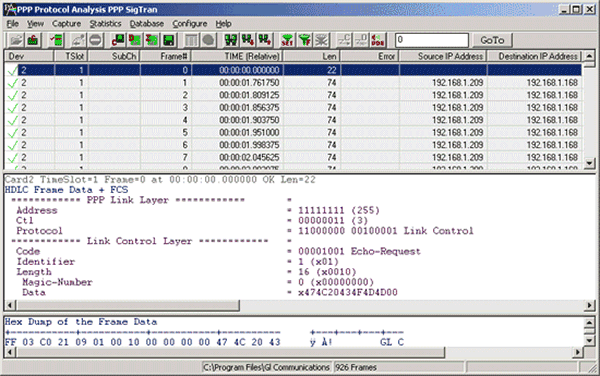Click the red checkmark list toolbar icon

tap(56, 40)
